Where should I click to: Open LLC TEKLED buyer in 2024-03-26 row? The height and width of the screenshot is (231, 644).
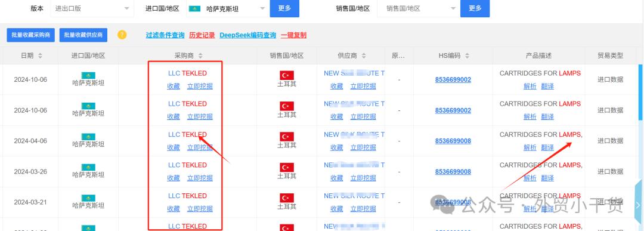point(187,165)
